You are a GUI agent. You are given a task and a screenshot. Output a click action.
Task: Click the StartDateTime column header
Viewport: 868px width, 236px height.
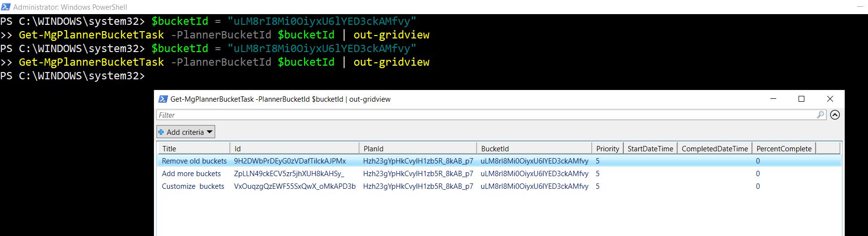pos(650,148)
